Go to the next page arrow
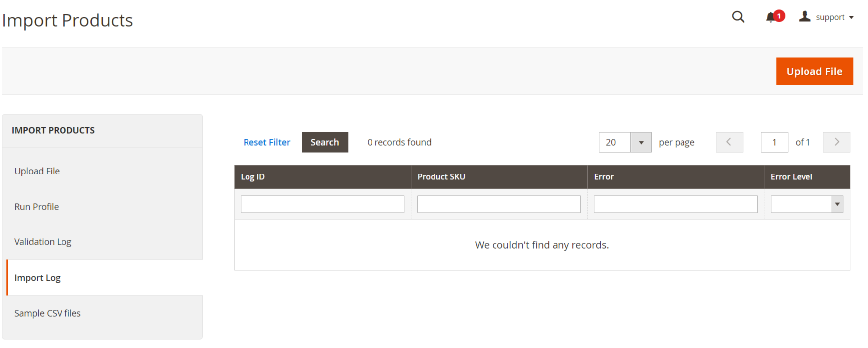Image resolution: width=868 pixels, height=348 pixels. pos(836,142)
